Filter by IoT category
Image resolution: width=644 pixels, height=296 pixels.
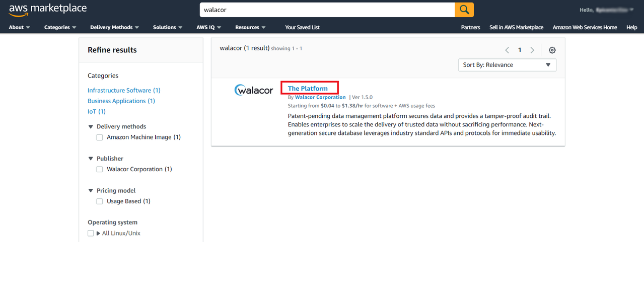(x=97, y=112)
